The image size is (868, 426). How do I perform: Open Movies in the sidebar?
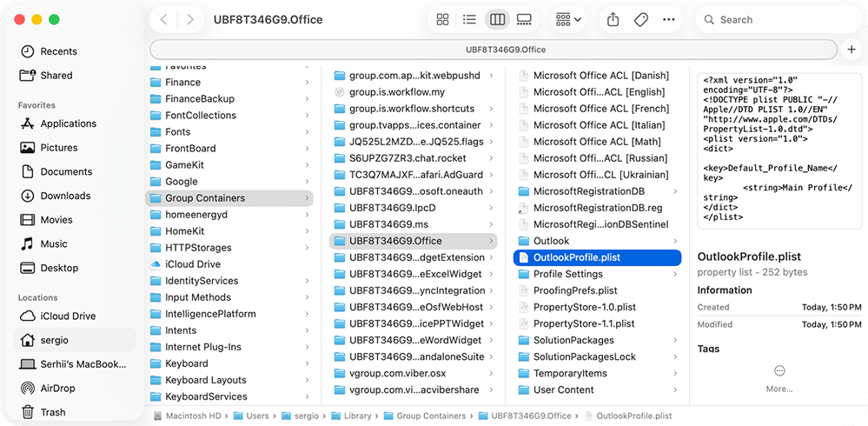pyautogui.click(x=75, y=220)
